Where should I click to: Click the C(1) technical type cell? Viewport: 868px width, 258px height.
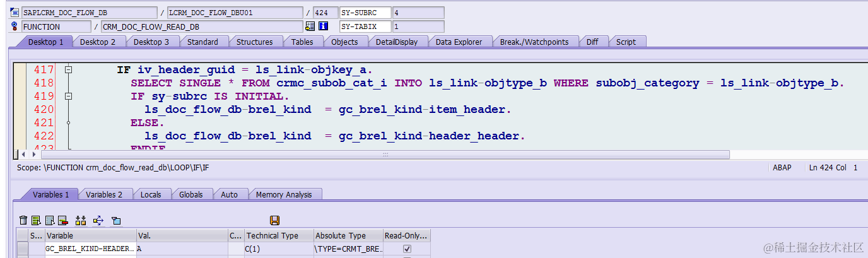(279, 249)
